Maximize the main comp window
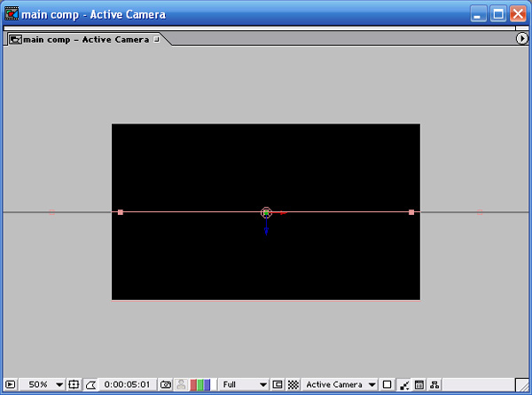Image resolution: width=532 pixels, height=395 pixels. click(498, 14)
